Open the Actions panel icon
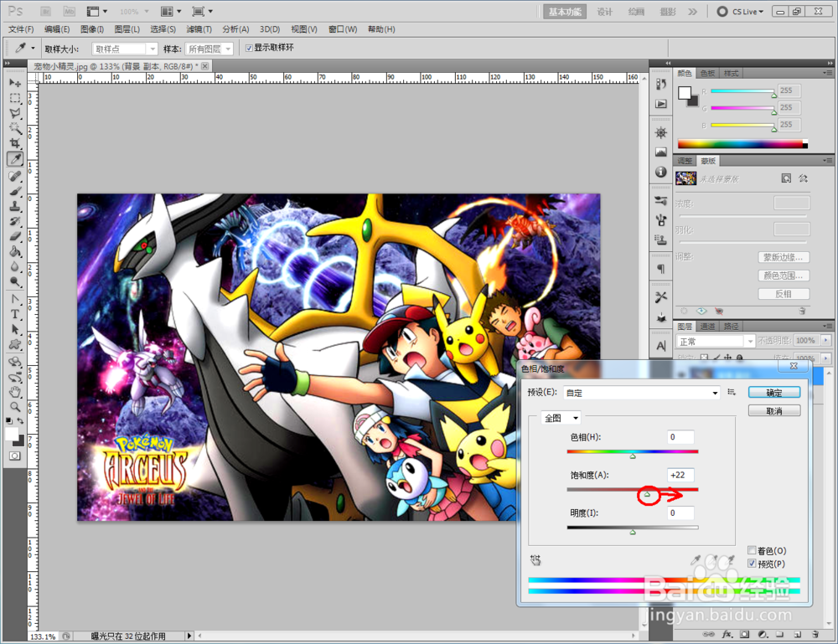 coord(661,104)
